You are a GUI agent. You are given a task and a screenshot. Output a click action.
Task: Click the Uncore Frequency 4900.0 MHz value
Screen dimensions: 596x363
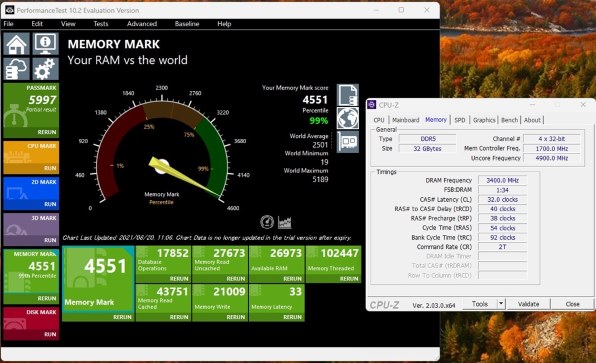coord(552,158)
